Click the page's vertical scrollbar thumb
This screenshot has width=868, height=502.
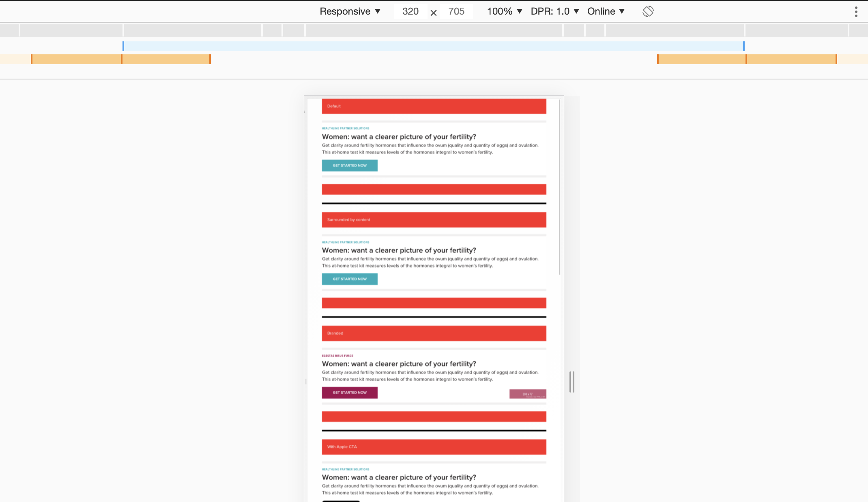click(x=560, y=187)
